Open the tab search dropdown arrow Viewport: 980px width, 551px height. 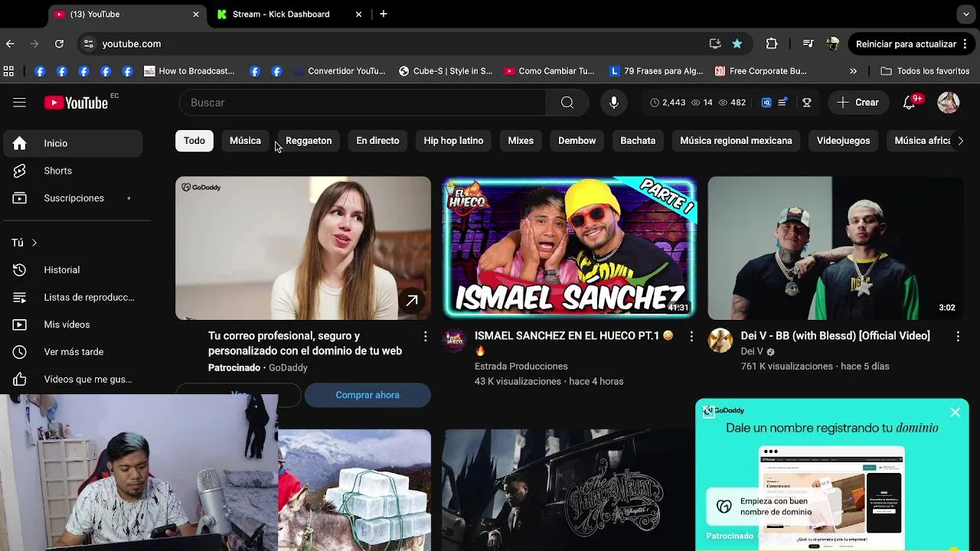pyautogui.click(x=966, y=14)
